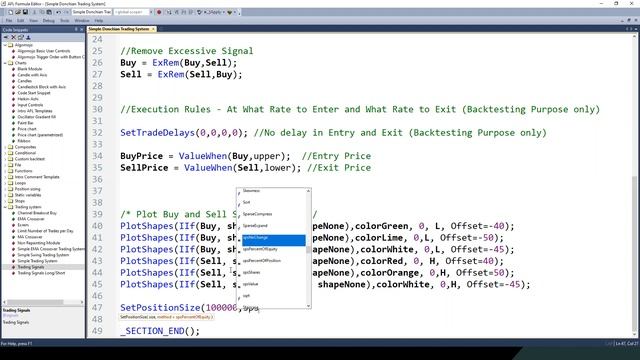640x360 pixels.
Task: Click the Code Snippets horizontal scrollbar
Action: click(35, 302)
